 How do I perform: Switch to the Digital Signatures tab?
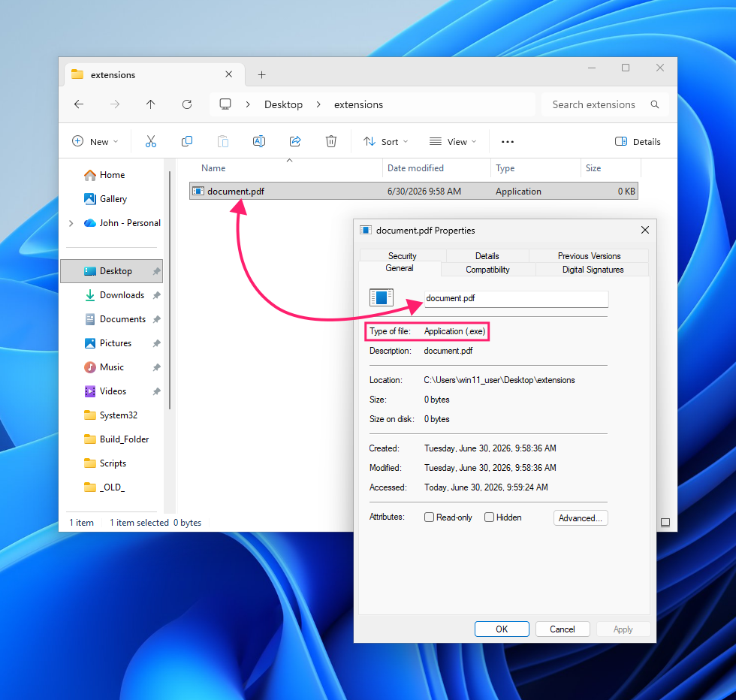593,270
